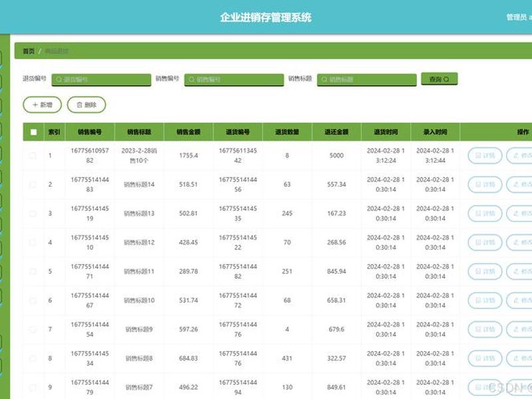Screen dimensions: 532x399
Task: Open 详情 for the 销售标题10 row
Action: tap(485, 301)
